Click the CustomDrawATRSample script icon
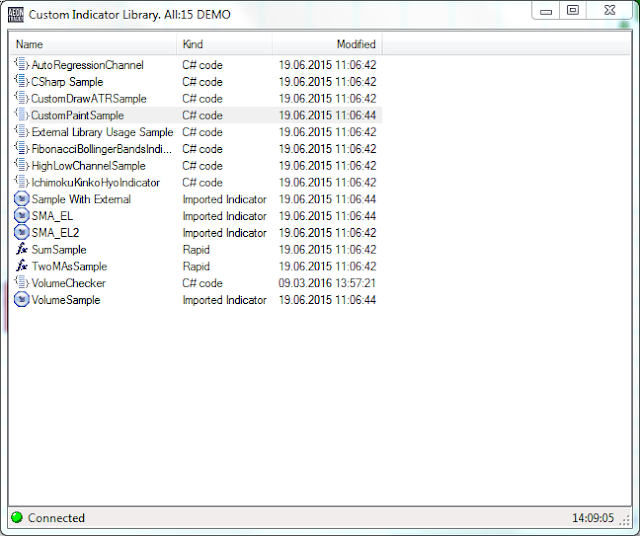This screenshot has width=640, height=536. pyautogui.click(x=22, y=98)
